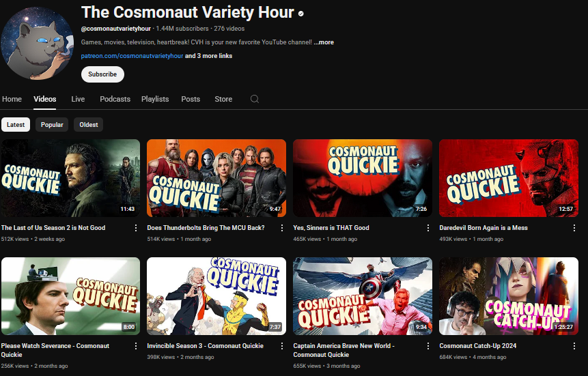Open options menu for Invincible Season 3 video
The width and height of the screenshot is (588, 376).
click(282, 346)
